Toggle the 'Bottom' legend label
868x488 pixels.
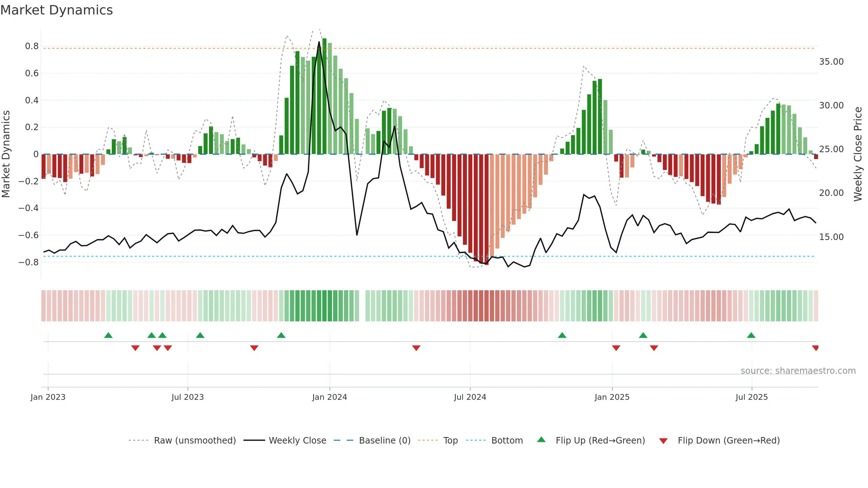pos(507,440)
